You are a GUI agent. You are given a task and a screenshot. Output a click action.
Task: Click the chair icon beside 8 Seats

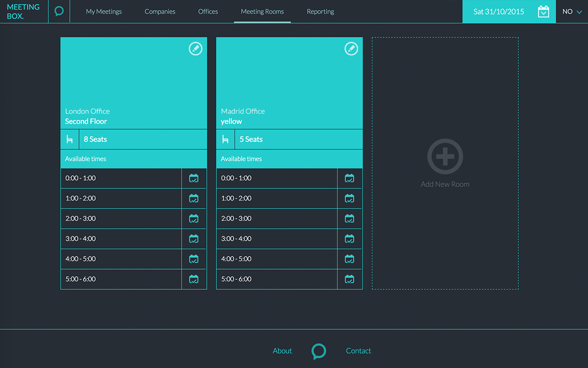tap(70, 139)
